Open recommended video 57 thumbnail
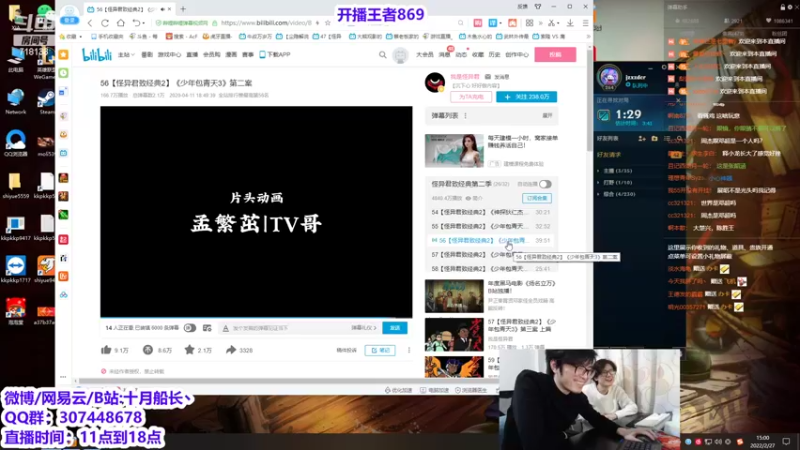The height and width of the screenshot is (450, 800). click(x=454, y=334)
